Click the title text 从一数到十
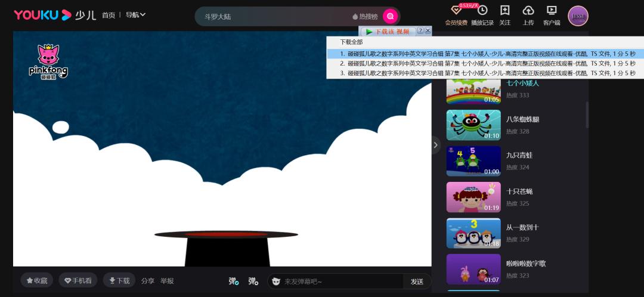 click(522, 227)
